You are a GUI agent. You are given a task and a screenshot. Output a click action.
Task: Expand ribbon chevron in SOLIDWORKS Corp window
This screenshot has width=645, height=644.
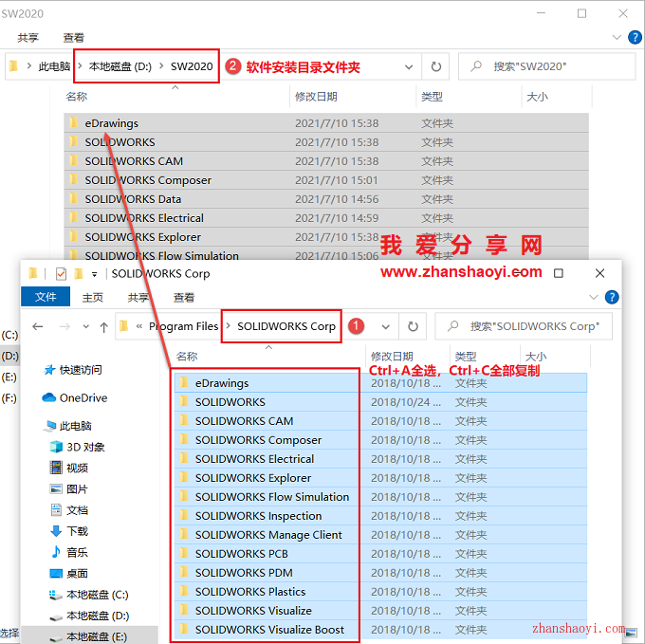(593, 297)
